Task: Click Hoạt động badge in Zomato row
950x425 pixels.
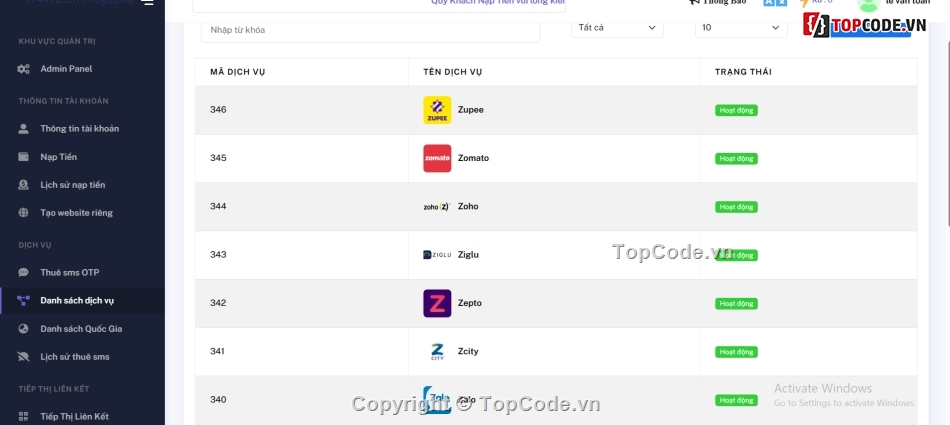Action: click(x=736, y=159)
